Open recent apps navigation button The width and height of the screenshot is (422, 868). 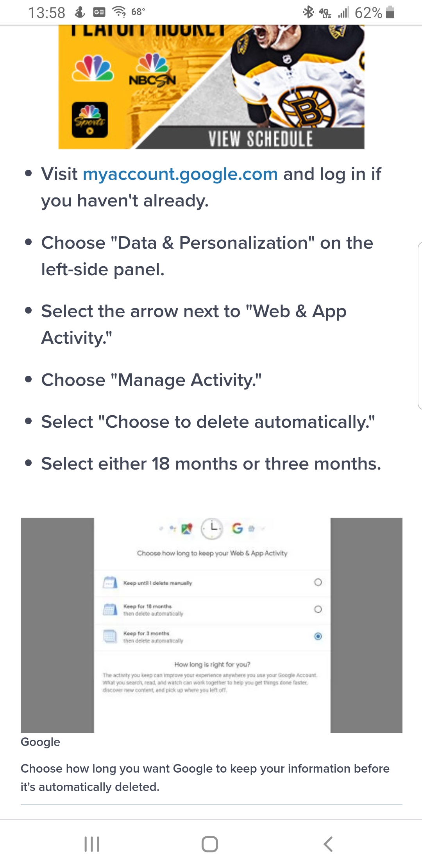click(x=92, y=844)
